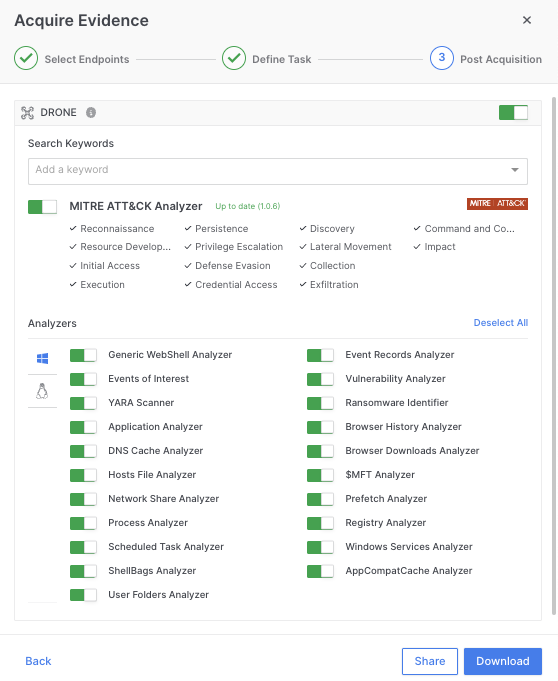Click the DRONE info icon
The width and height of the screenshot is (558, 681).
pos(91,112)
